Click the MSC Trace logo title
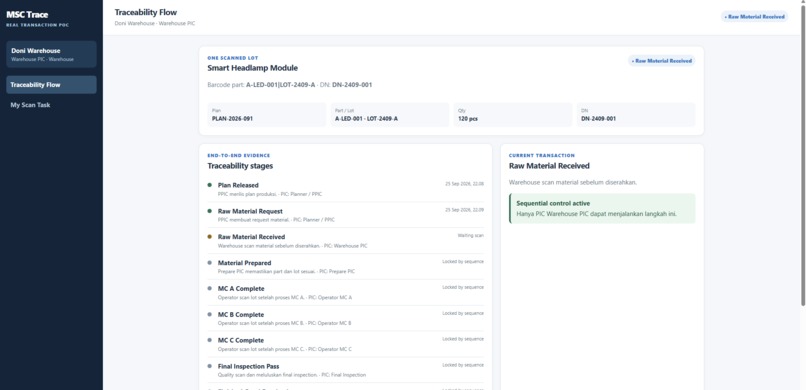The height and width of the screenshot is (390, 806). point(27,14)
